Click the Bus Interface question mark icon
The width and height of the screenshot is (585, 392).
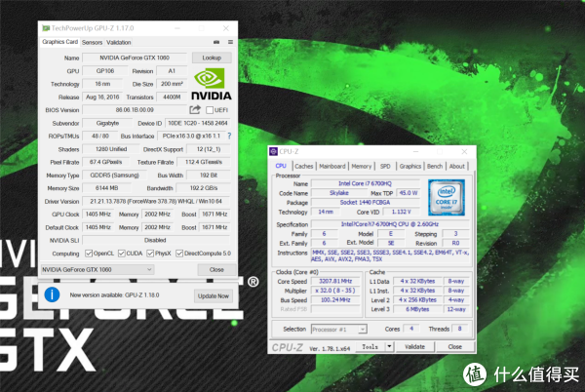pyautogui.click(x=229, y=137)
